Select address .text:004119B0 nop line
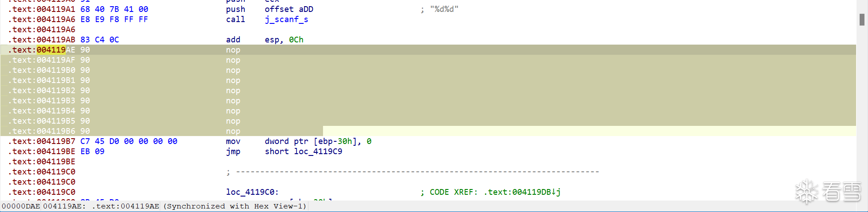 [428, 70]
